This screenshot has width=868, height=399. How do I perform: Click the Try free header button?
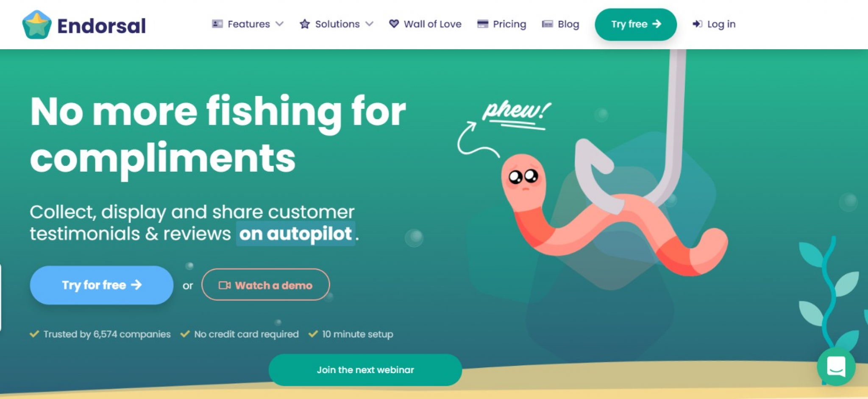tap(636, 24)
